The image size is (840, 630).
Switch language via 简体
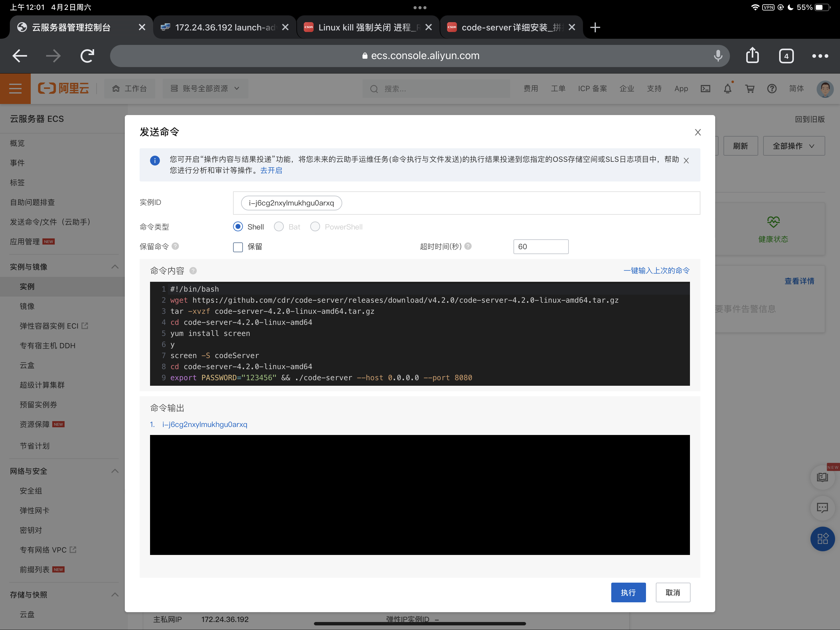[x=796, y=89]
